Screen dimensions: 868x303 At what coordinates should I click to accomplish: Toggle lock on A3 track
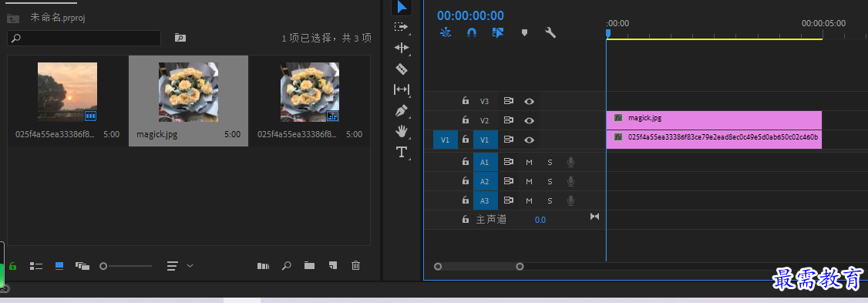click(466, 200)
